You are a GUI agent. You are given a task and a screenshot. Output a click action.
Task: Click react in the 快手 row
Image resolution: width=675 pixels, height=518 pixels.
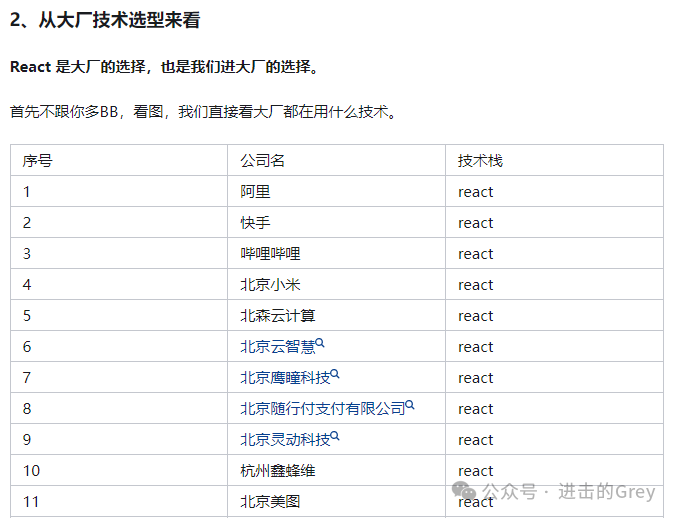point(476,223)
